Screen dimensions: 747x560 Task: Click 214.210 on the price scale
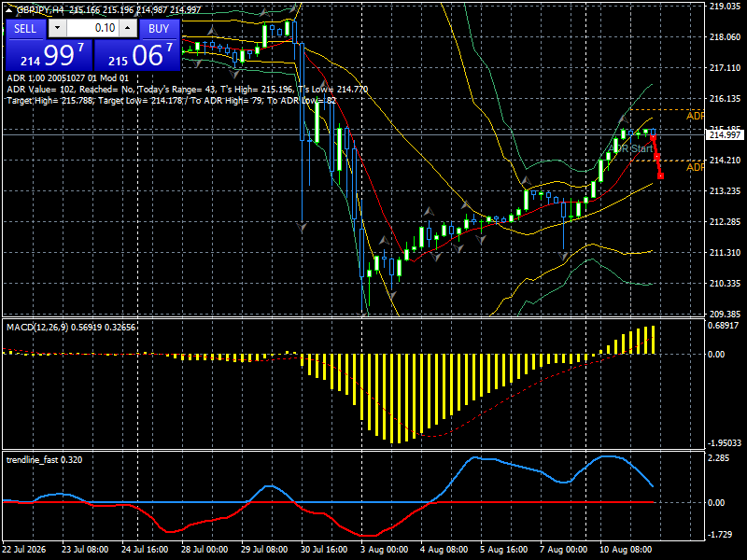(726, 160)
